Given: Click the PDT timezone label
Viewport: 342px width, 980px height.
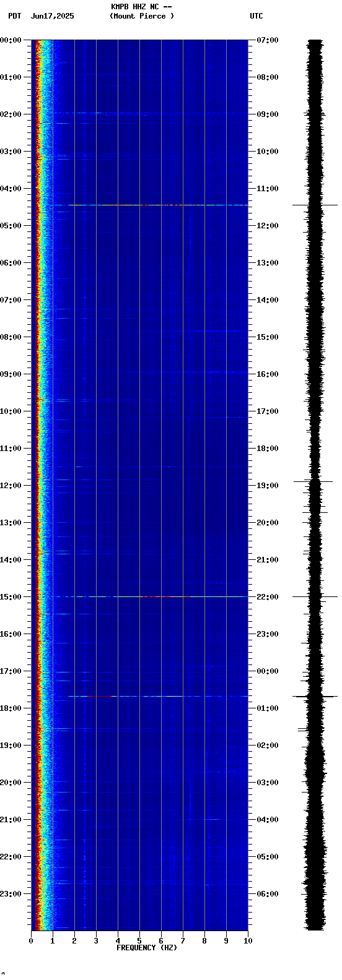Looking at the screenshot, I should (x=14, y=16).
